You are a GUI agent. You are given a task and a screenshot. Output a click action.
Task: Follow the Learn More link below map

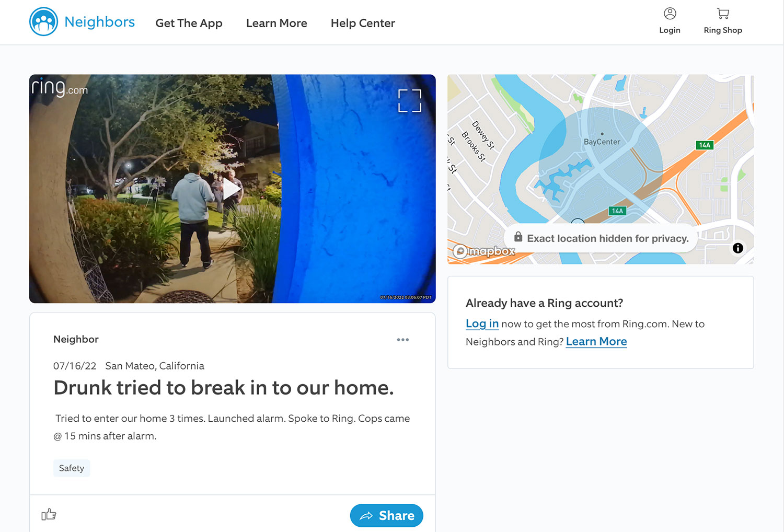pos(596,342)
